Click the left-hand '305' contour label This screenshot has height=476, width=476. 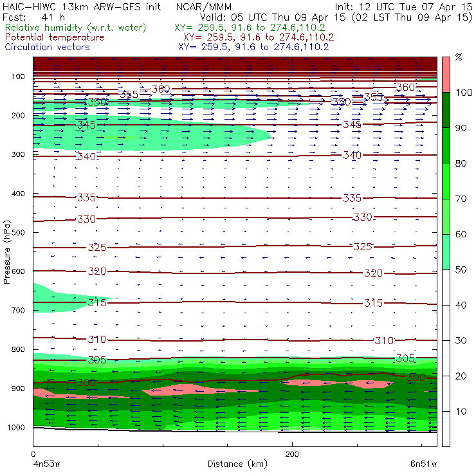click(97, 360)
